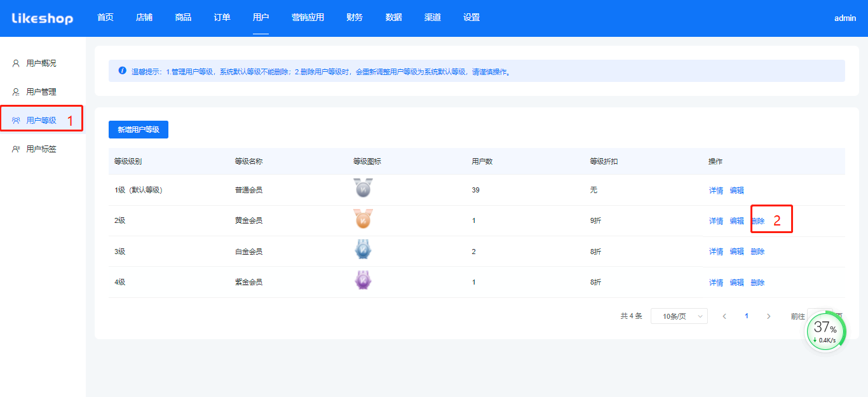Image resolution: width=868 pixels, height=397 pixels.
Task: Click the 普通会员 silver medal icon
Action: point(363,189)
